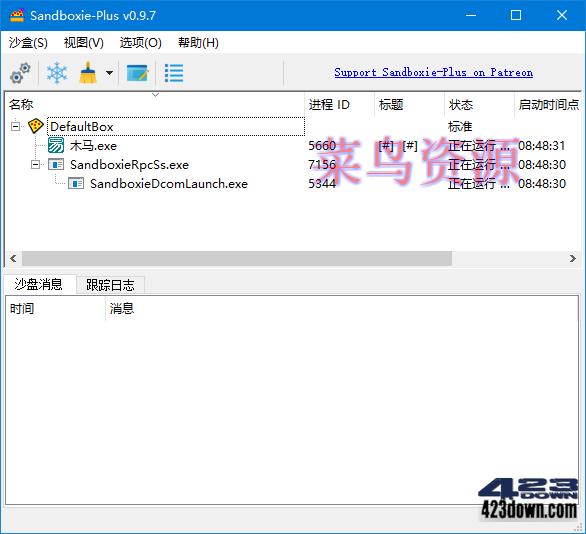Click horizontal scrollbar right arrow
This screenshot has height=534, width=586.
tap(572, 258)
